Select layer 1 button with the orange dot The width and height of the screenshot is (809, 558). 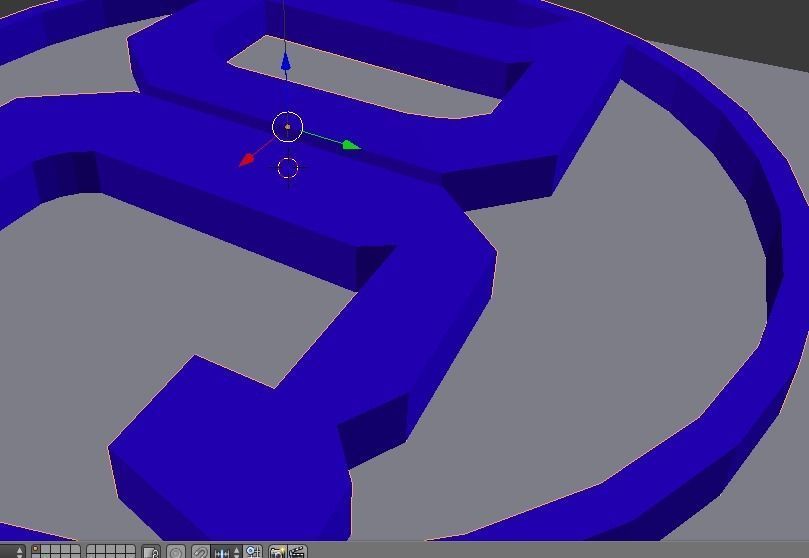(36, 550)
